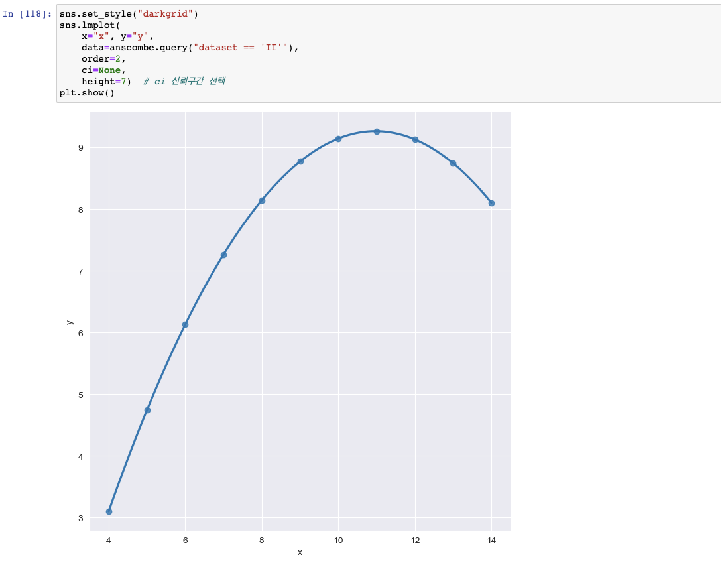Click the data point at x=4
This screenshot has width=728, height=573.
tap(109, 512)
